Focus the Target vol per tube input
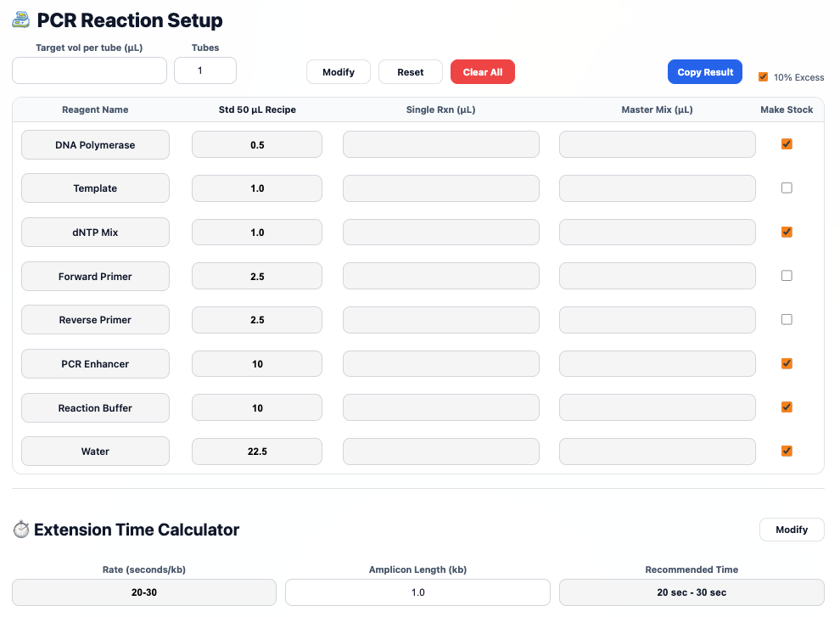The height and width of the screenshot is (617, 840). 89,70
